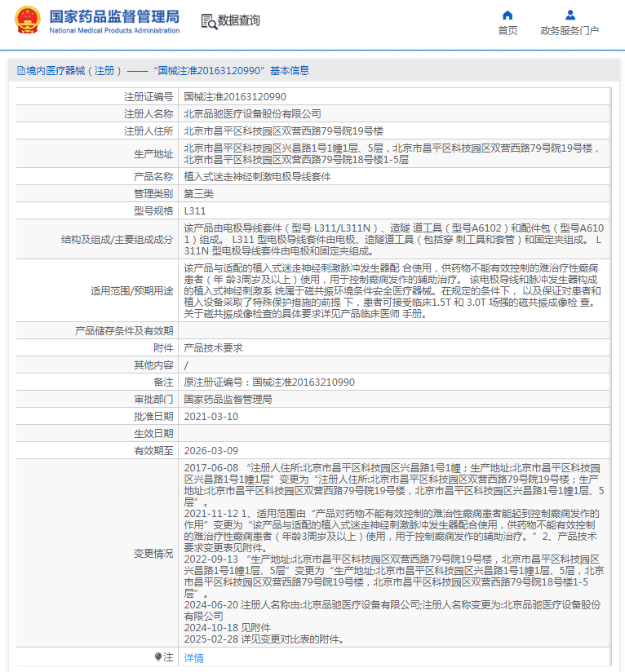Go to 首页 via the home icon
This screenshot has width=625, height=672.
pyautogui.click(x=508, y=15)
